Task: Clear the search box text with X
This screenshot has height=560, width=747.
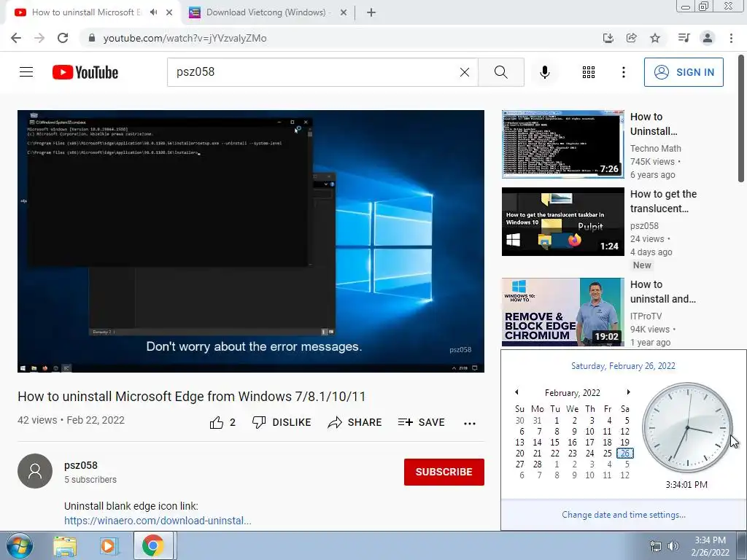Action: [465, 72]
